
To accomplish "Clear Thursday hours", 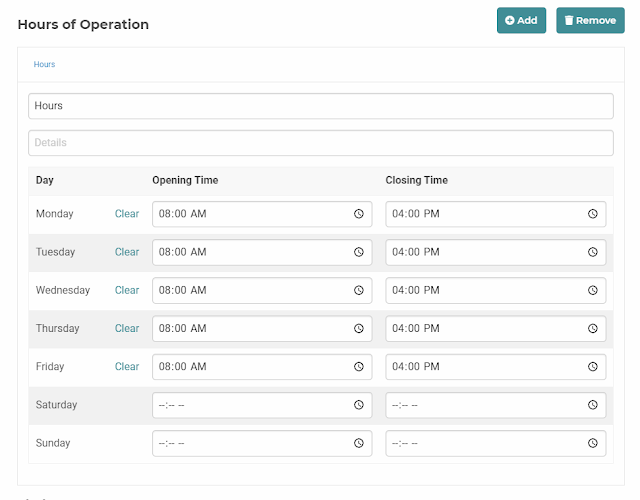I will coord(127,328).
